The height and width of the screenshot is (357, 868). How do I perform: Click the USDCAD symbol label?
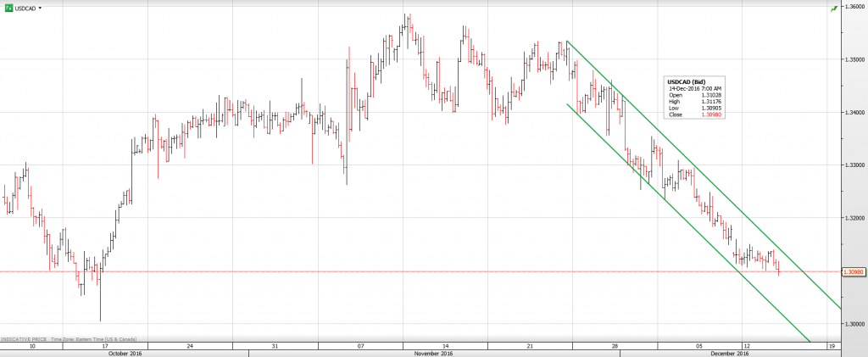(x=25, y=7)
